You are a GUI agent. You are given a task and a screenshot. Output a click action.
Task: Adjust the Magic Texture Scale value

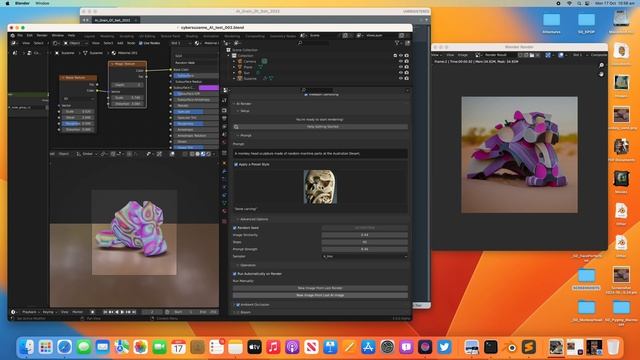(x=127, y=98)
